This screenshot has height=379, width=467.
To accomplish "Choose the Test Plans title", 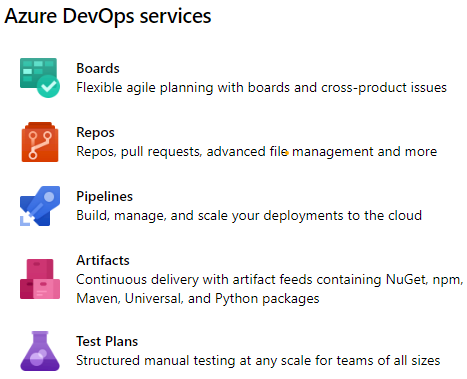I will [107, 341].
